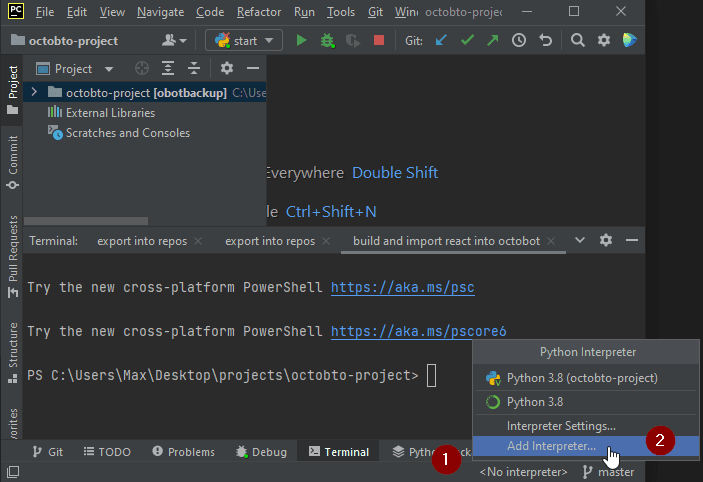The height and width of the screenshot is (482, 703).
Task: Open the start run configuration dropdown
Action: tap(244, 41)
